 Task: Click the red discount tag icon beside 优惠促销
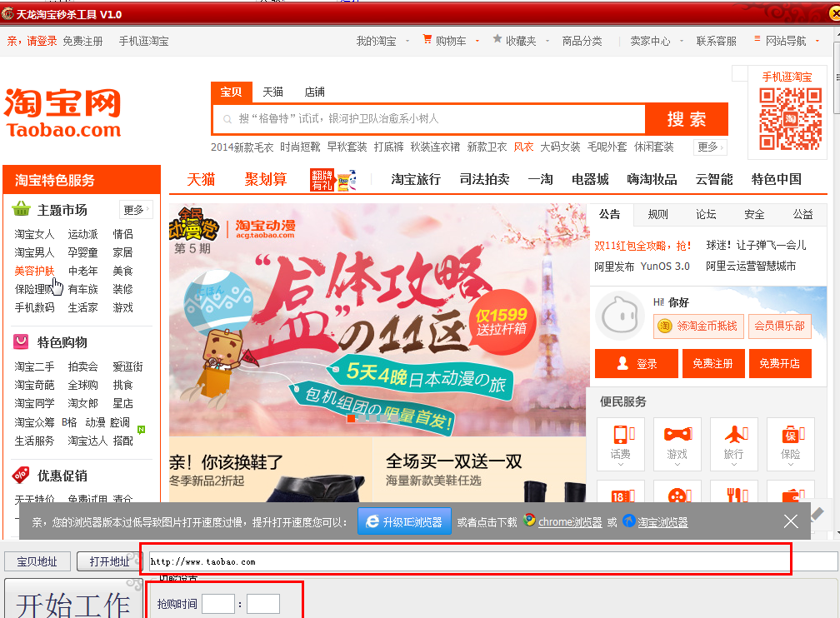pos(21,475)
